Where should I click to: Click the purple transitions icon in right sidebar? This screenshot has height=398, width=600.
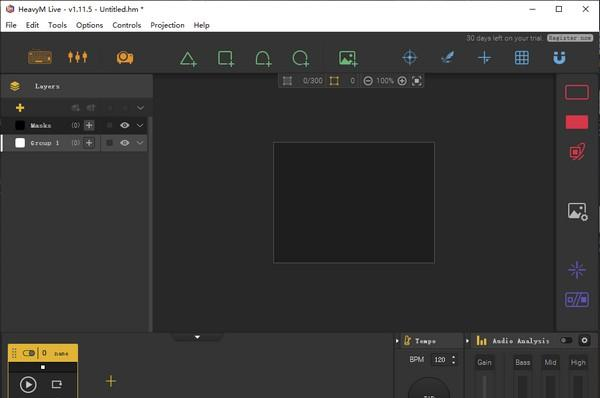577,300
